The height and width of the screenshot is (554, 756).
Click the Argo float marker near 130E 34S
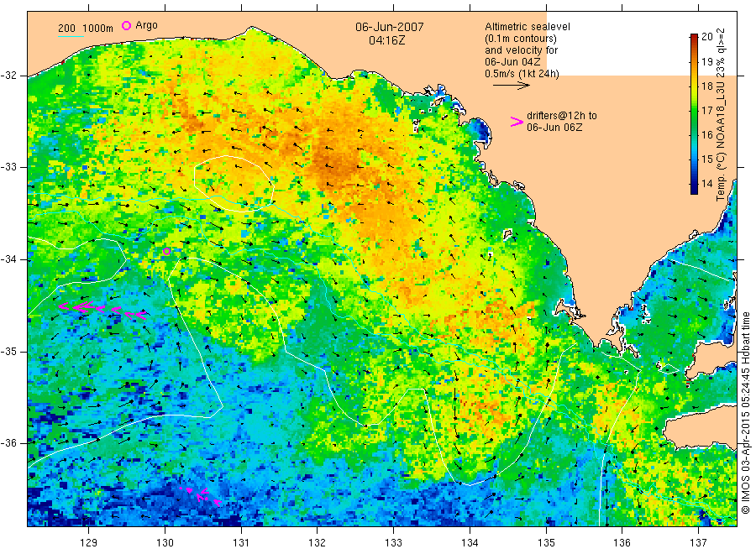pos(167,251)
